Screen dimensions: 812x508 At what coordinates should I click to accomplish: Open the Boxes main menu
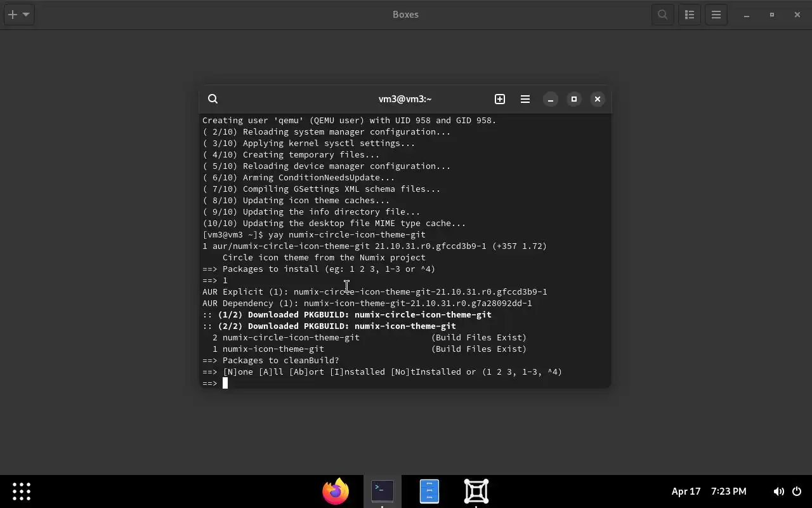coord(716,14)
